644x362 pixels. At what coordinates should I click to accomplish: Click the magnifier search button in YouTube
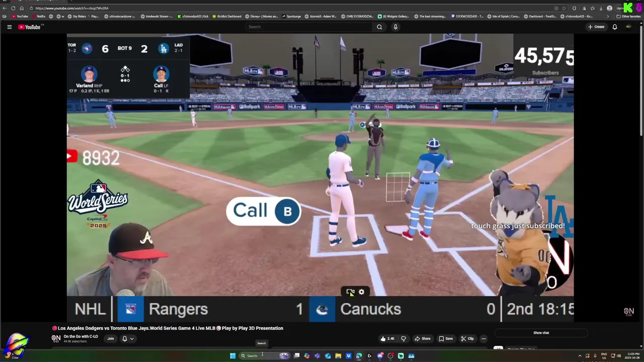pos(379,27)
